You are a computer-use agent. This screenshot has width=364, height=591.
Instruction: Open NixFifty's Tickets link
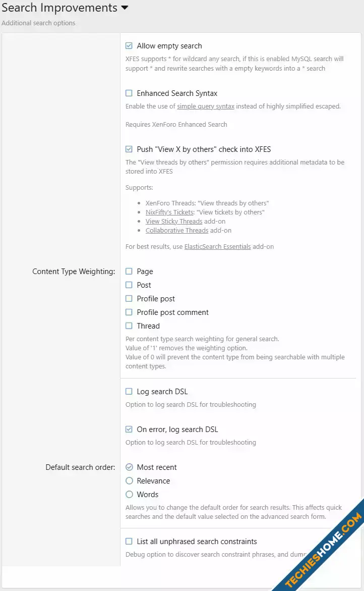coord(170,212)
